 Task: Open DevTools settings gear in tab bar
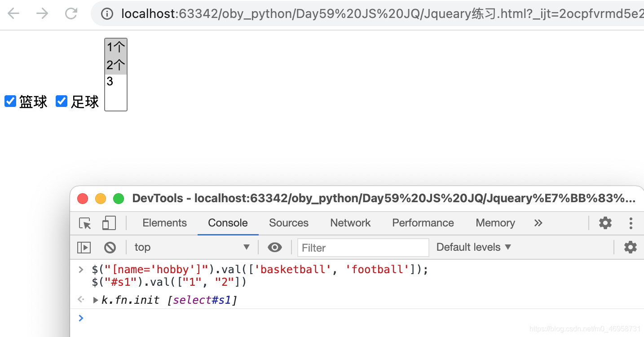605,223
